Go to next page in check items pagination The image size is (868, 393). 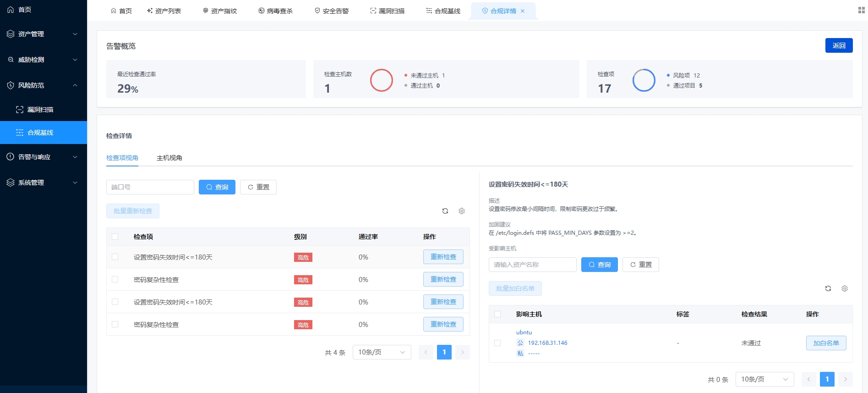(463, 352)
